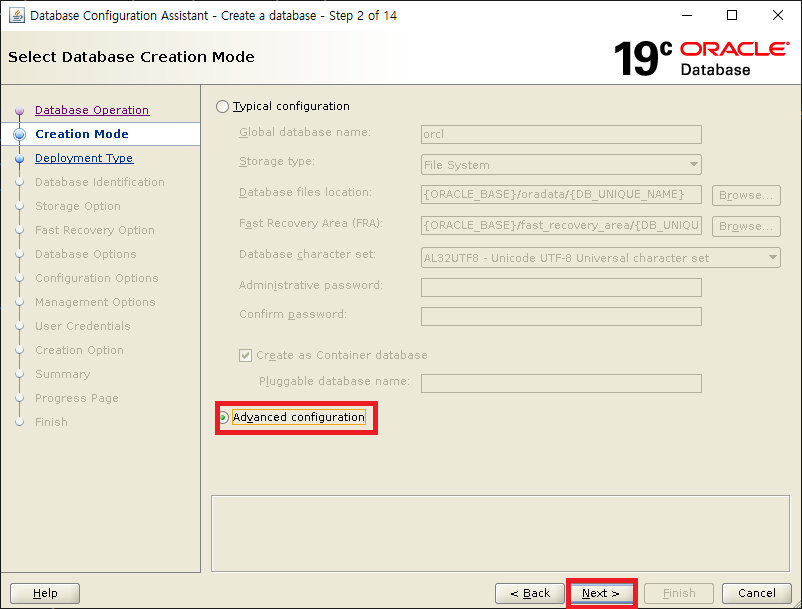Image resolution: width=802 pixels, height=609 pixels.
Task: Click Storage Option step label
Action: tap(78, 206)
